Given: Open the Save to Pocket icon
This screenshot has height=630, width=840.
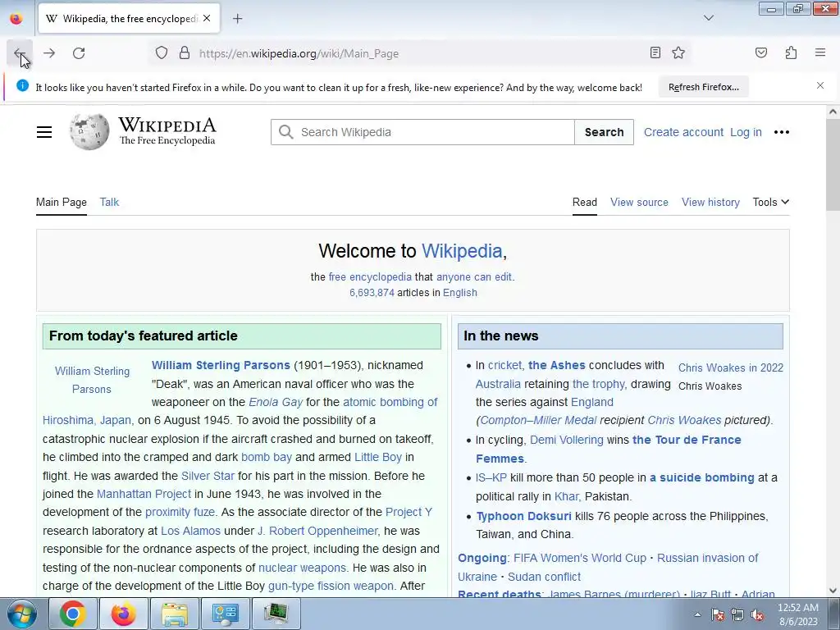Looking at the screenshot, I should click(760, 52).
